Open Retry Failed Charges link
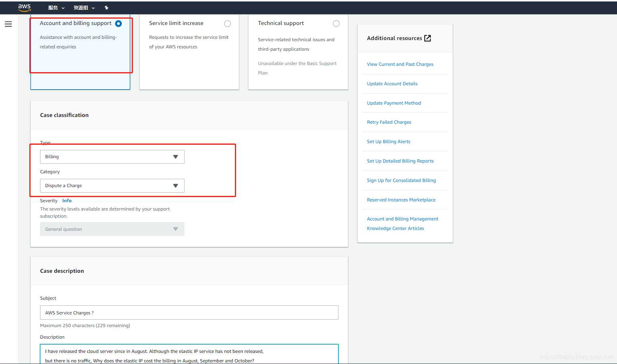The image size is (617, 364). tap(389, 122)
